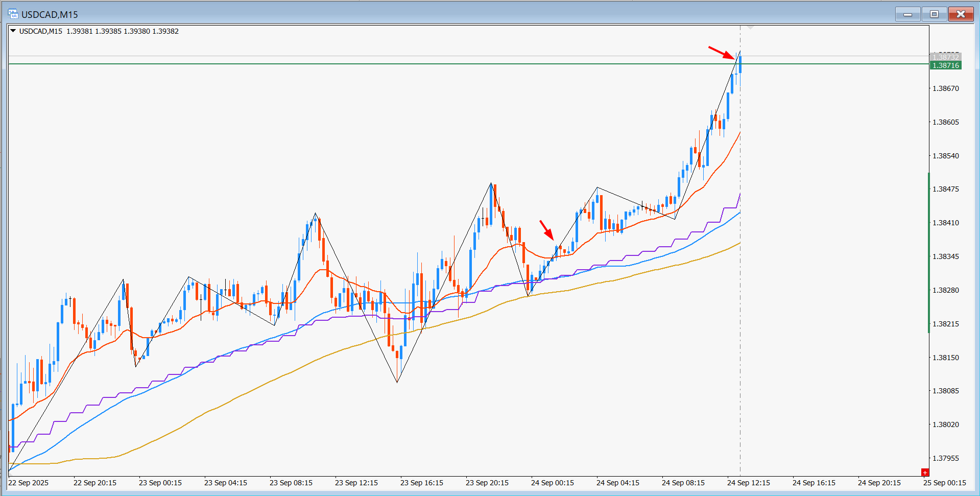Click the 24 Sep 00:15 time label

(x=553, y=483)
